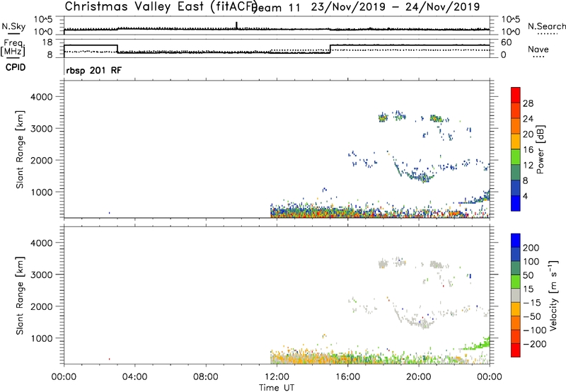Click the isolated red echo dot before 04:00 in Velocity panel
This screenshot has width=566, height=392.
(110, 359)
